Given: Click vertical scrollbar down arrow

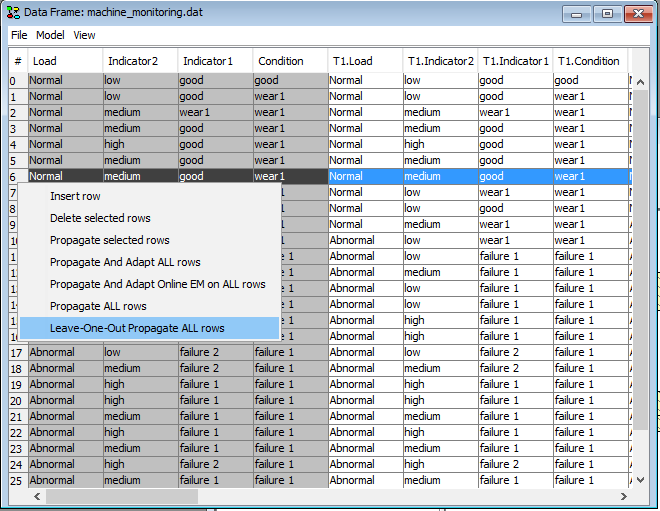Looking at the screenshot, I should 640,480.
